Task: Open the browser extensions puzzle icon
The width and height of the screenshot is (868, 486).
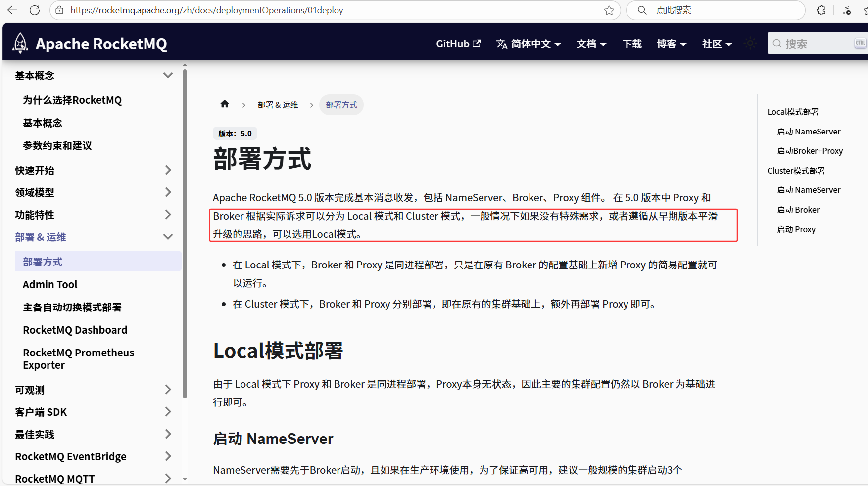Action: pyautogui.click(x=821, y=10)
